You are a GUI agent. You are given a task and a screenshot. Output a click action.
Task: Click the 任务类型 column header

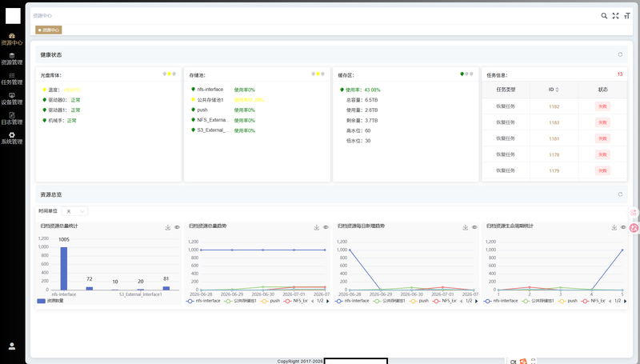pos(506,90)
